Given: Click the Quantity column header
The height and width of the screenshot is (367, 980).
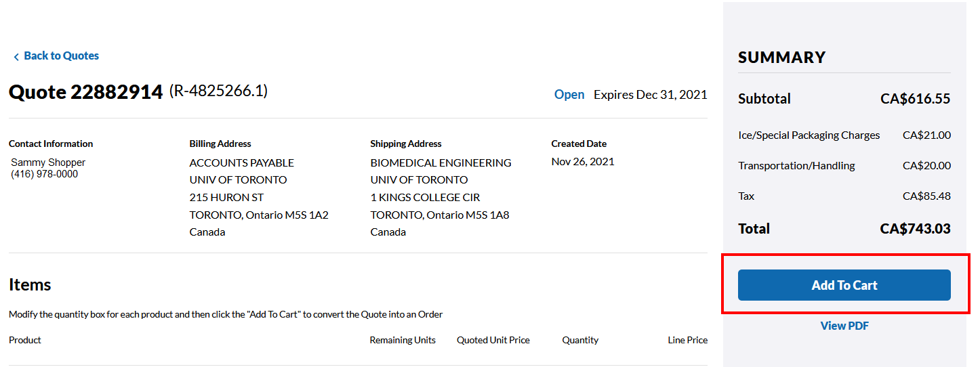Looking at the screenshot, I should point(579,340).
